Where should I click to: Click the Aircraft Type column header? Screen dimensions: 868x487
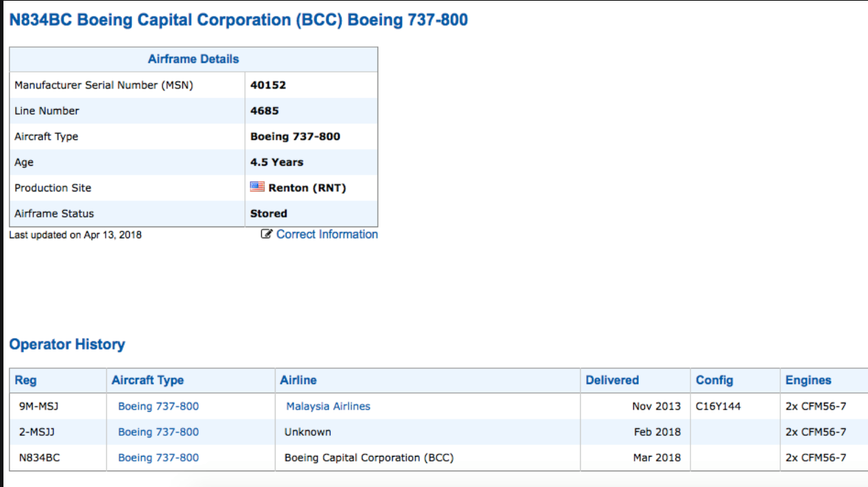tap(148, 380)
